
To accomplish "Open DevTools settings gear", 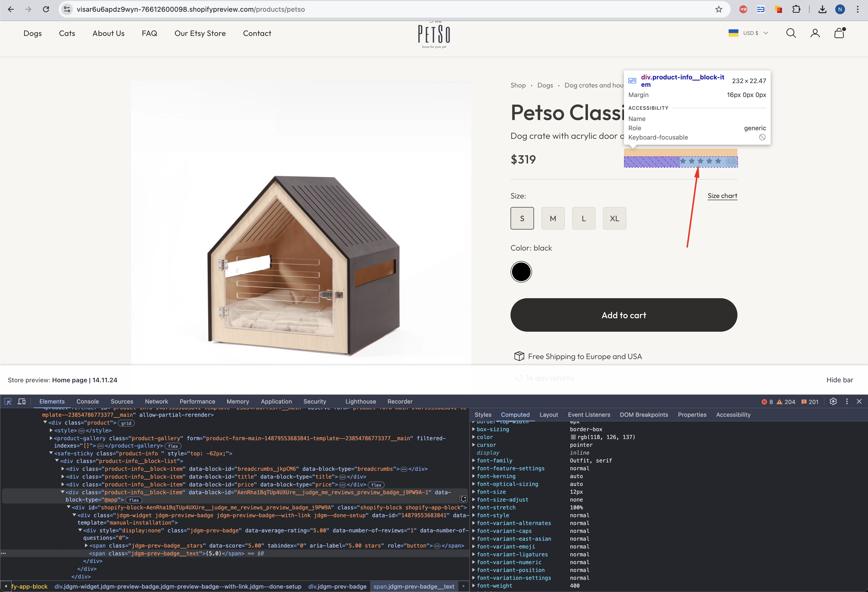I will (x=833, y=401).
